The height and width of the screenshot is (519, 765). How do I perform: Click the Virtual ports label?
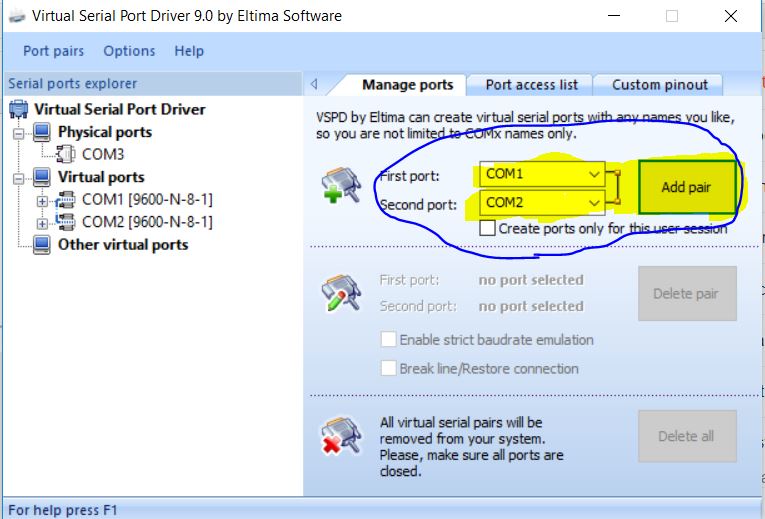point(101,177)
